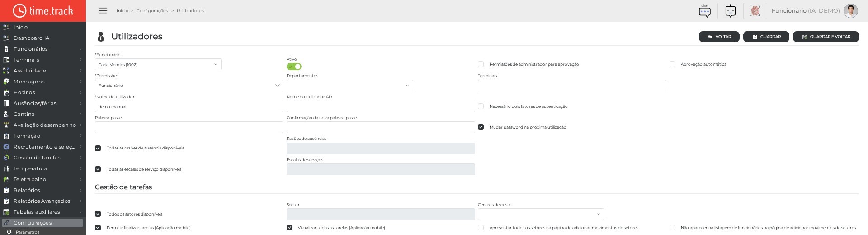Expand the Funcionários sidebar menu chevron

tap(80, 49)
